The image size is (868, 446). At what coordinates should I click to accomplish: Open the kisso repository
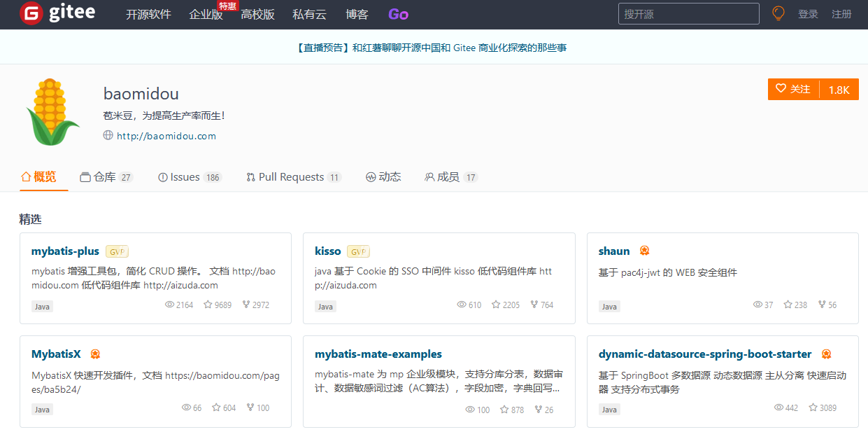328,251
